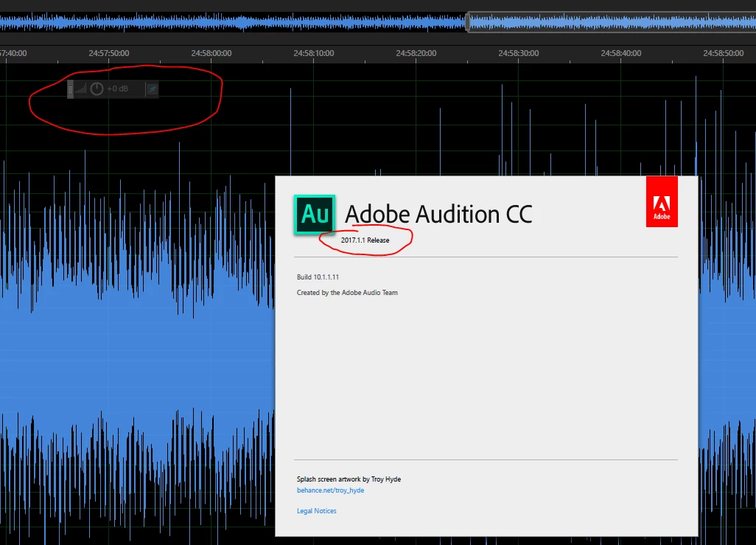Click timeline ruler at 24:58:10:00

pos(314,53)
